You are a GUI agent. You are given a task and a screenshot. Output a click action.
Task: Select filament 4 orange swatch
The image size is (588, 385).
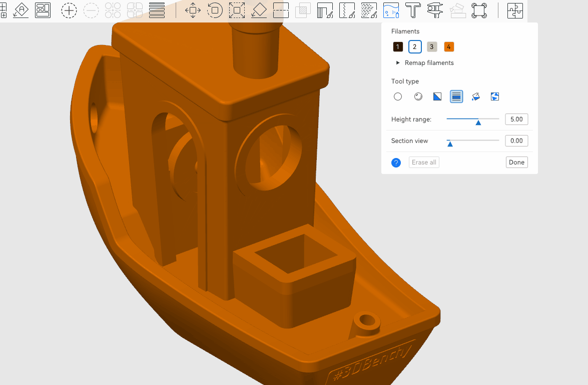point(449,47)
